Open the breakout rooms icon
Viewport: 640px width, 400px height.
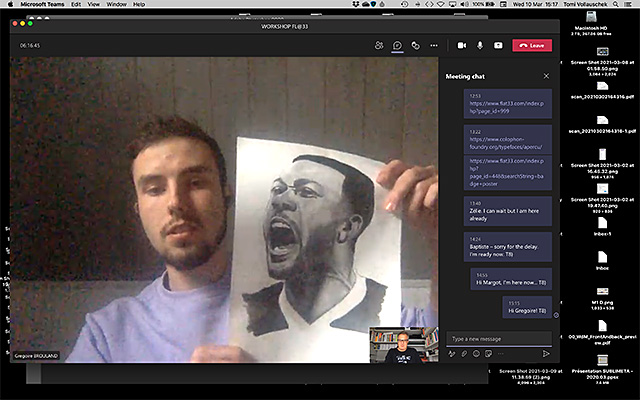[416, 45]
